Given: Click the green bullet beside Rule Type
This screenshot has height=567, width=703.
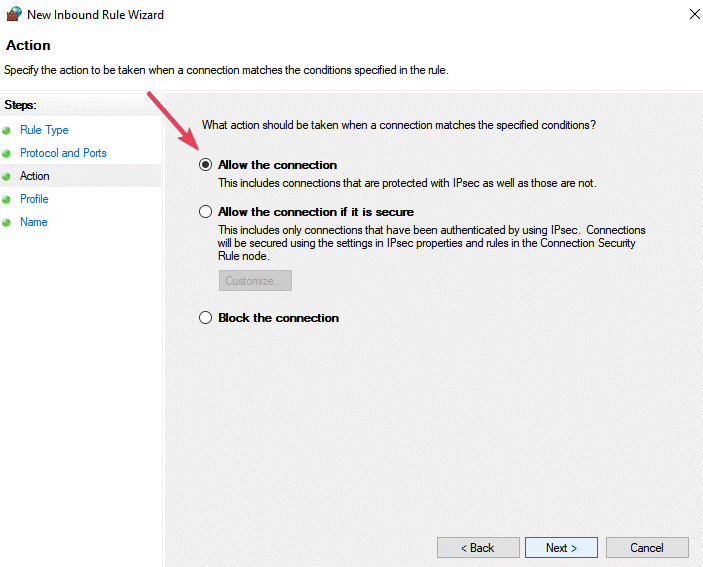Looking at the screenshot, I should [x=7, y=130].
